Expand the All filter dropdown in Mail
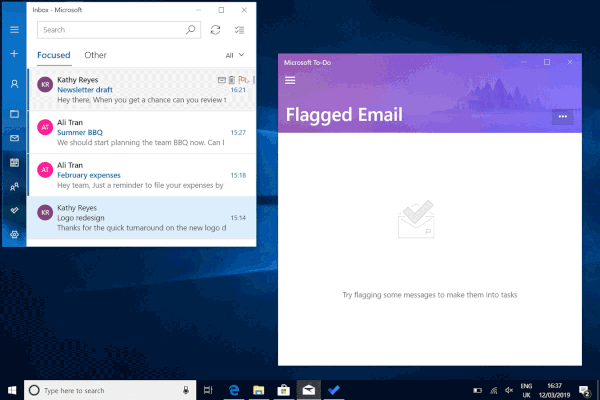Viewport: 600px width, 400px height. [x=235, y=55]
